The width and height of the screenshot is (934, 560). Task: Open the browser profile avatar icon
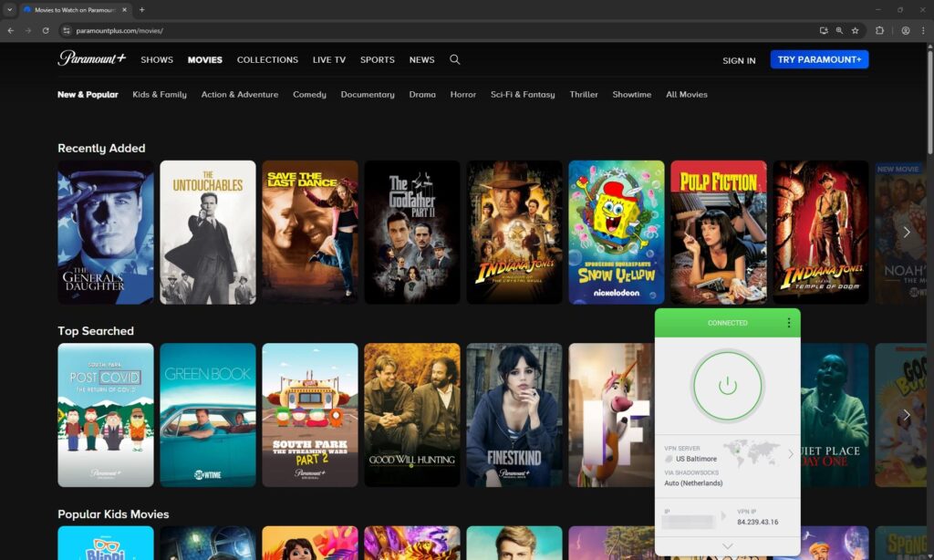(x=906, y=30)
